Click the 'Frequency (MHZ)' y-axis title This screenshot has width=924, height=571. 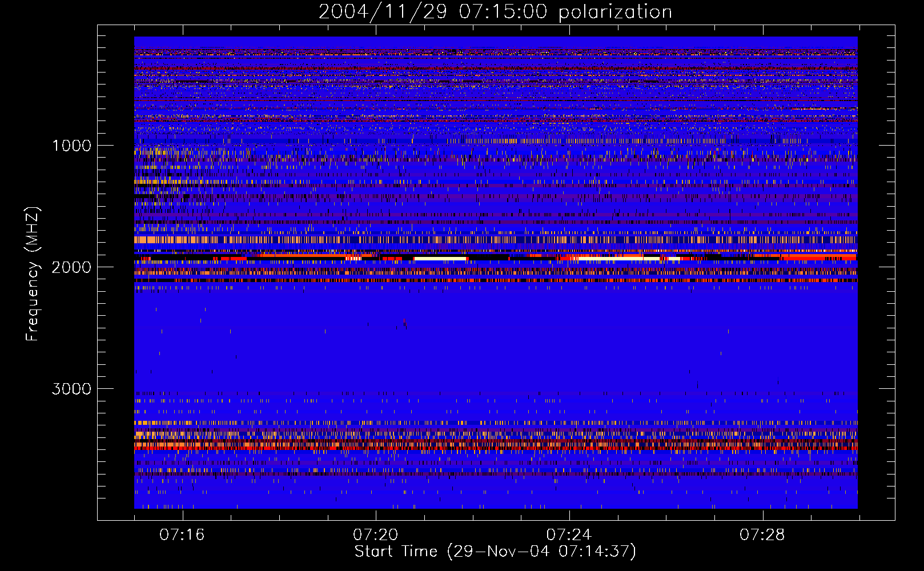[x=33, y=274]
